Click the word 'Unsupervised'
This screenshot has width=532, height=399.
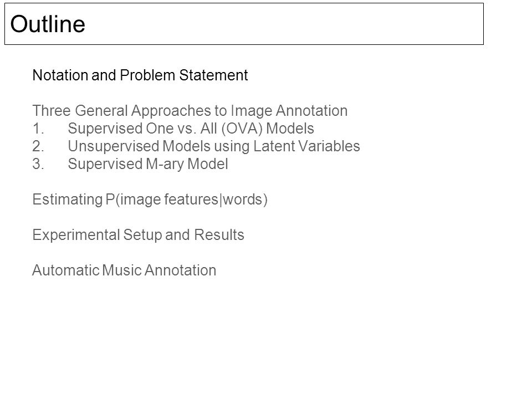[114, 146]
